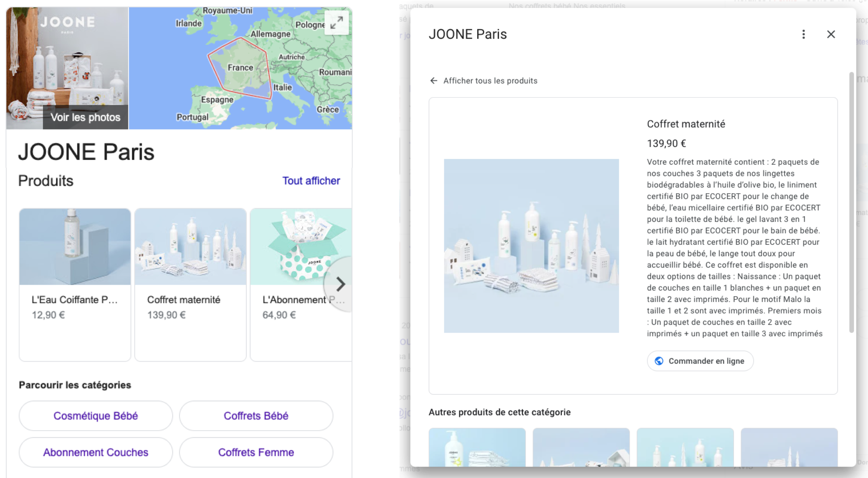Select the Abonnement Couches category

[x=96, y=452]
